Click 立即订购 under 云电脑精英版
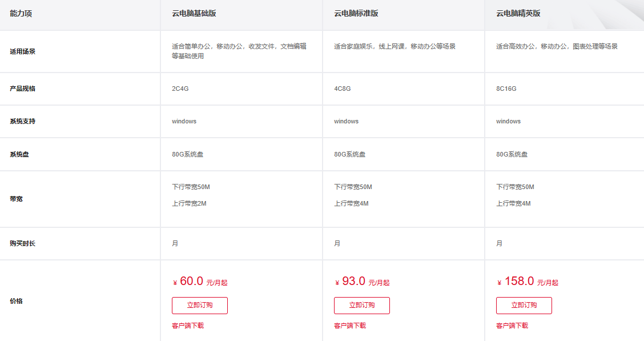 pyautogui.click(x=524, y=305)
